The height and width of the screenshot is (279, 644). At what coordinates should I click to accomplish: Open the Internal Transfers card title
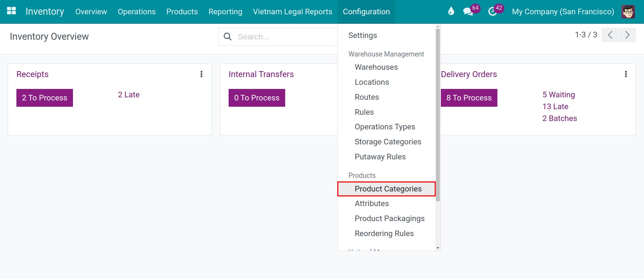(x=261, y=74)
